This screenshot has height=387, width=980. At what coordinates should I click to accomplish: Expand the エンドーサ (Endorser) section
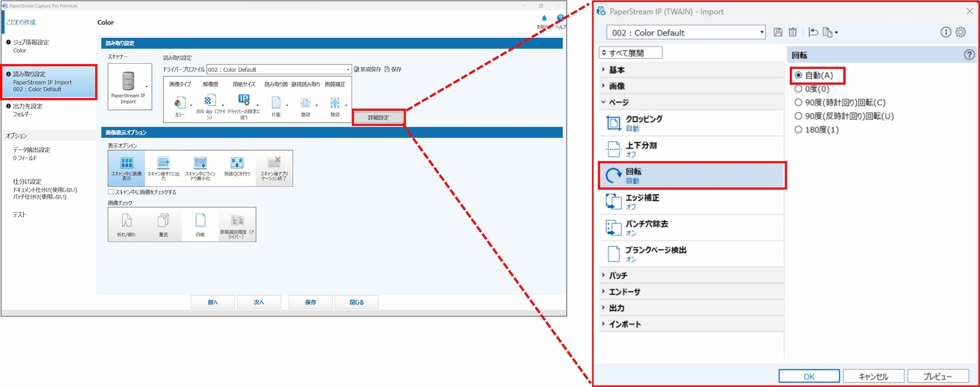point(624,292)
